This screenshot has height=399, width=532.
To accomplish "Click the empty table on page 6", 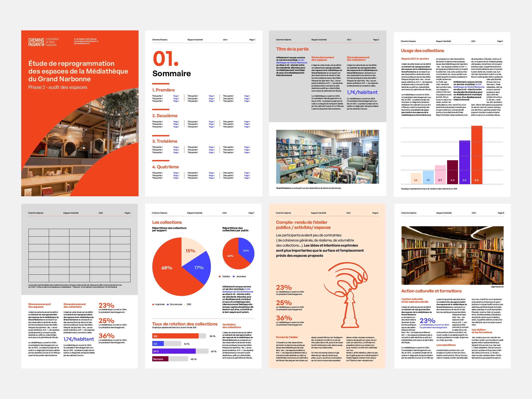I will point(79,255).
